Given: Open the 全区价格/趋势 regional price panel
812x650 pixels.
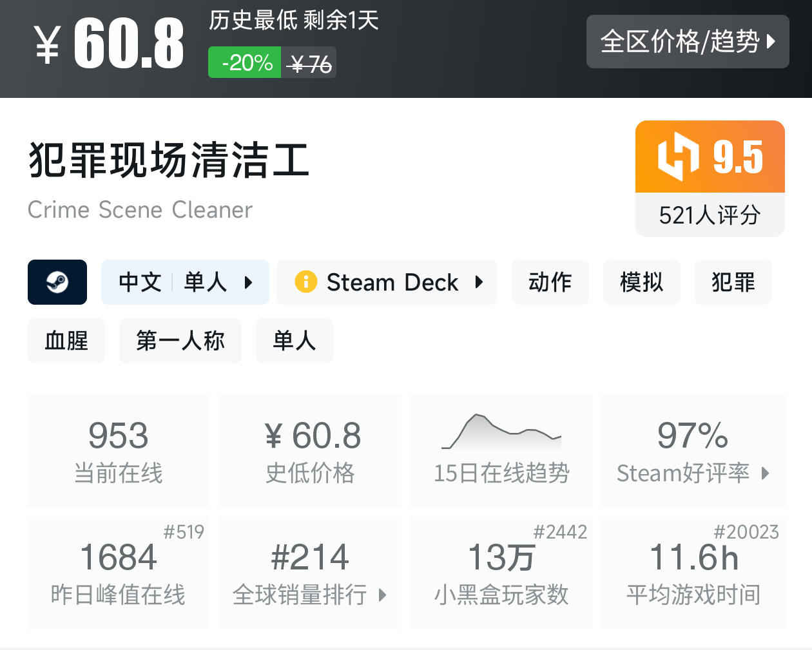Looking at the screenshot, I should (x=687, y=42).
